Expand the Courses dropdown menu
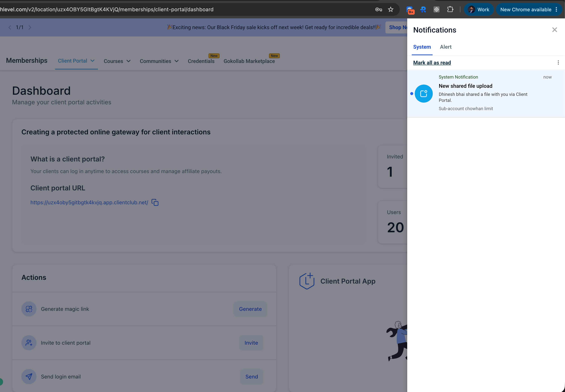Screen dimensions: 565x392 (117, 61)
